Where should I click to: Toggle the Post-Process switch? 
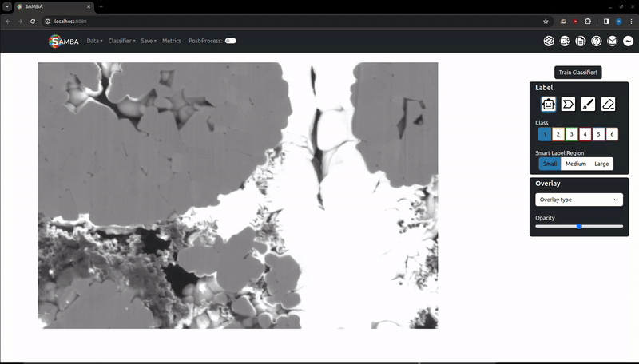click(x=231, y=41)
